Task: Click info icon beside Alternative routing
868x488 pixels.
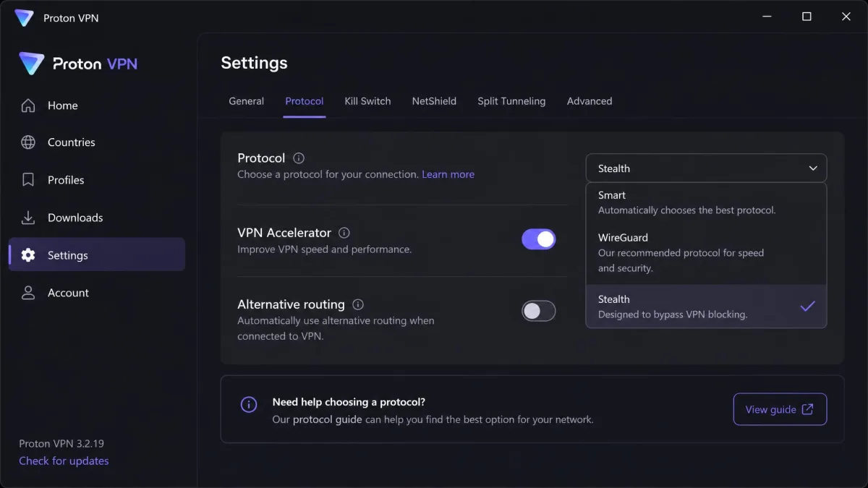Action: coord(358,304)
